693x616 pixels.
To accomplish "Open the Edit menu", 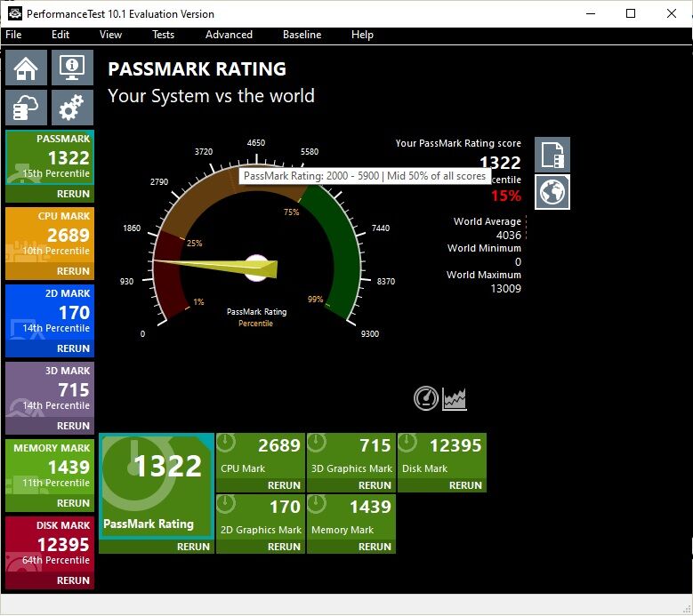I will (x=60, y=35).
